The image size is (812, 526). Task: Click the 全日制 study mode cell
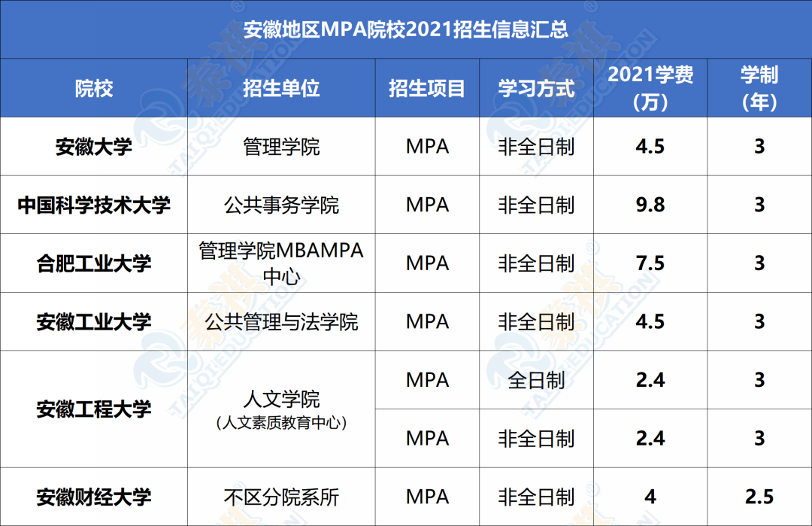pos(536,380)
